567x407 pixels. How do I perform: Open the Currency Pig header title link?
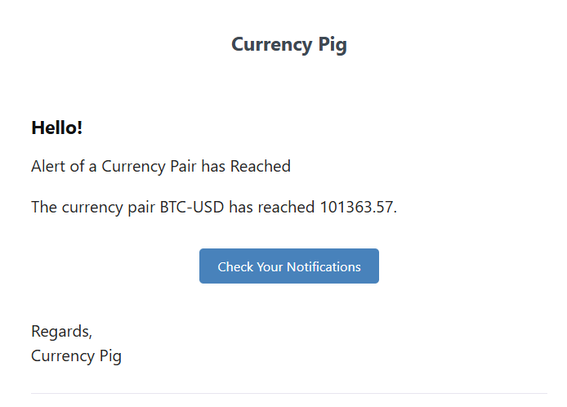click(289, 45)
